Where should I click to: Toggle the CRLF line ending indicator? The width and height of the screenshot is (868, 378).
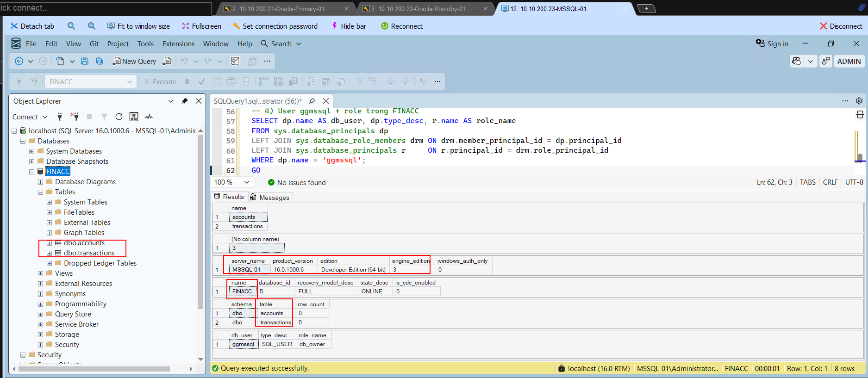point(831,182)
